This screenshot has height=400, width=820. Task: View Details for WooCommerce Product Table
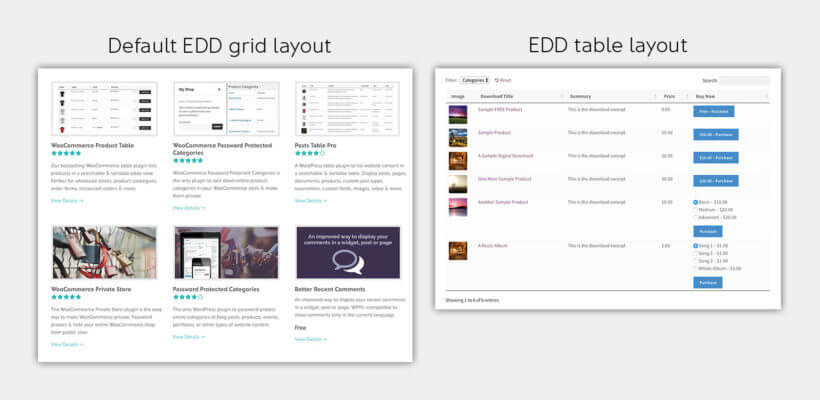[67, 200]
